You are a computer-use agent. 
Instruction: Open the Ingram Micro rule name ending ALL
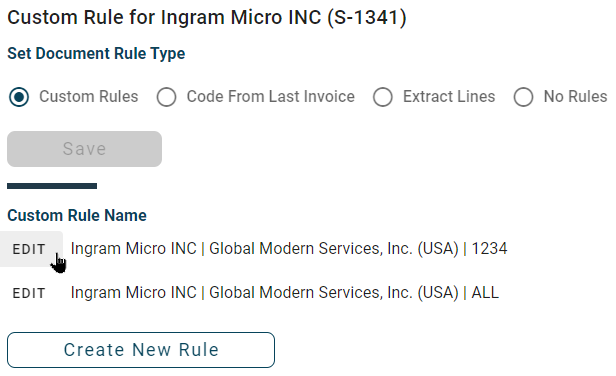[284, 293]
